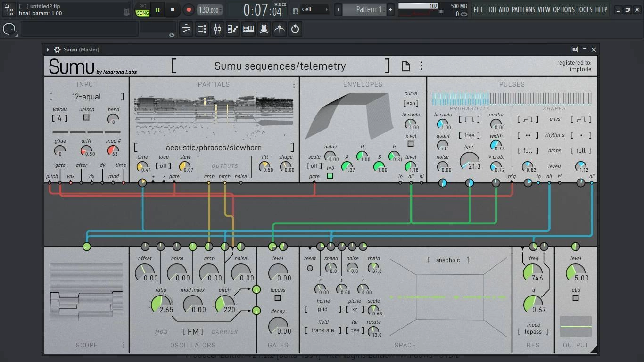This screenshot has width=644, height=362.
Task: Click the bpm knob showing 21.3
Action: click(470, 162)
